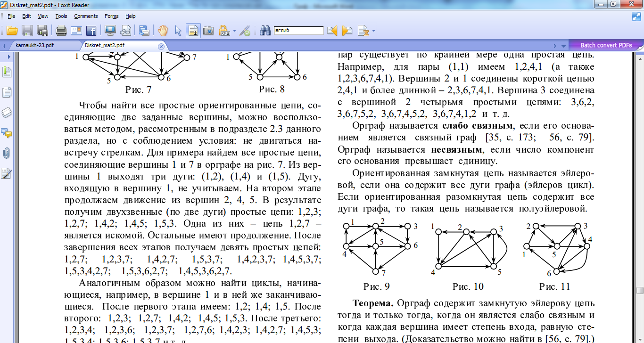Click the 'Рис. 8' figure caption
The height and width of the screenshot is (343, 644).
[x=272, y=89]
